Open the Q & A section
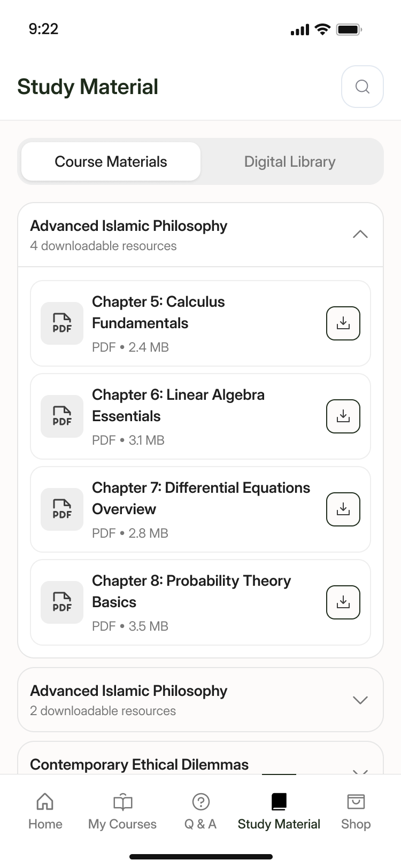Image resolution: width=401 pixels, height=868 pixels. pyautogui.click(x=200, y=810)
